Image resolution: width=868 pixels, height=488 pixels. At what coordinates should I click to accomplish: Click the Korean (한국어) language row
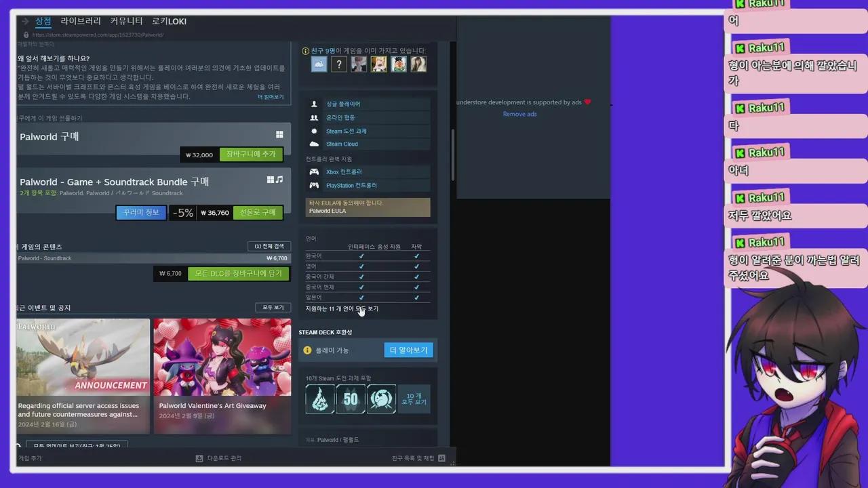(x=367, y=256)
